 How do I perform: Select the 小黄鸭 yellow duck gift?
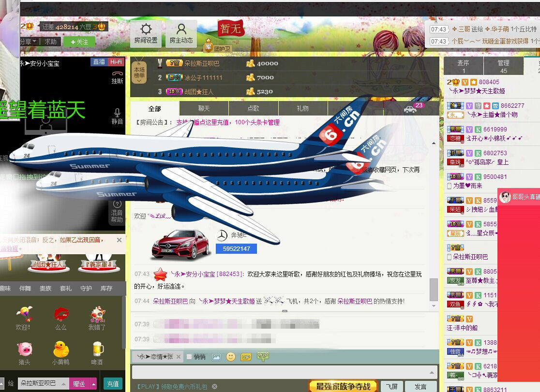click(60, 353)
